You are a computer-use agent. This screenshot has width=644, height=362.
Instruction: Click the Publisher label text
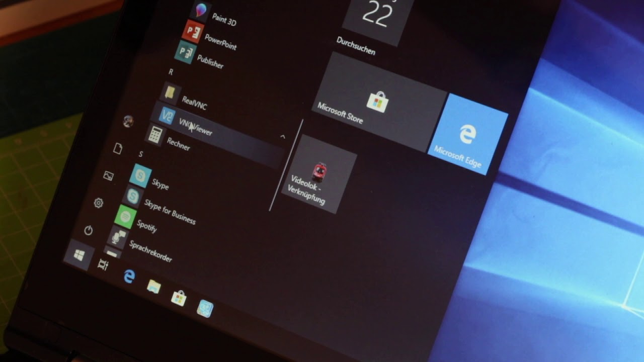pyautogui.click(x=210, y=62)
